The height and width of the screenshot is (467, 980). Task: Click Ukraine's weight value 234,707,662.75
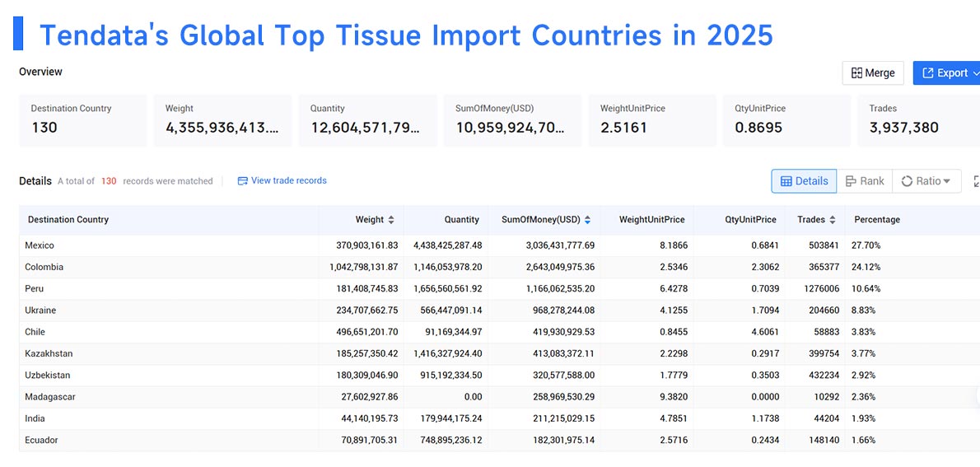367,310
